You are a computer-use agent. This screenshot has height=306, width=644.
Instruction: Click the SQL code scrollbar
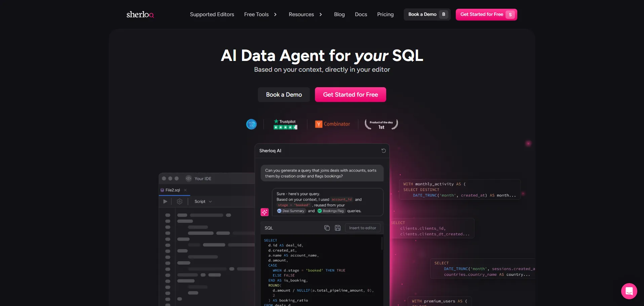coord(382,244)
